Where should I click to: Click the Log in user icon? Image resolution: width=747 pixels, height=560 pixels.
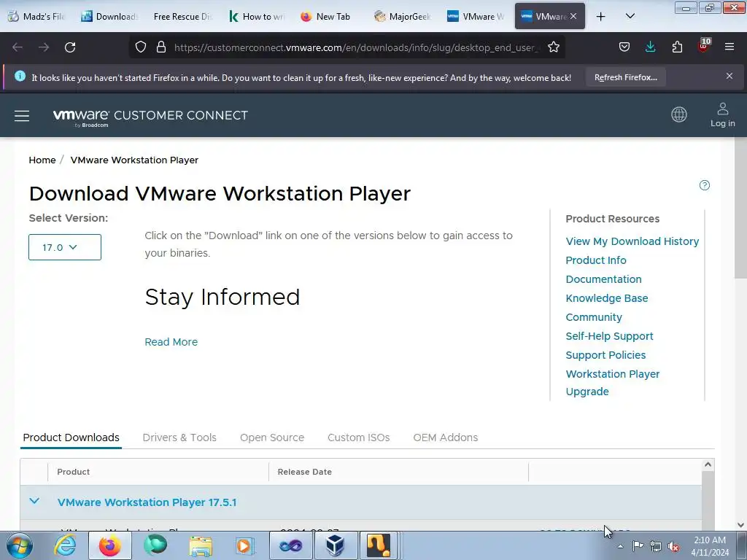723,114
